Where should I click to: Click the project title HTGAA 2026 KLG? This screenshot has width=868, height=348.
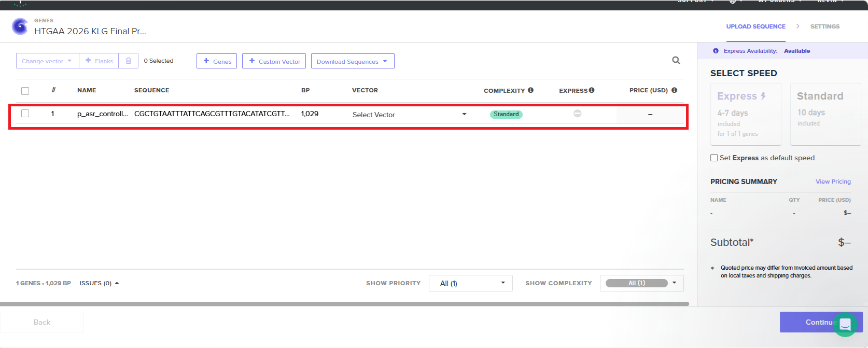[90, 31]
